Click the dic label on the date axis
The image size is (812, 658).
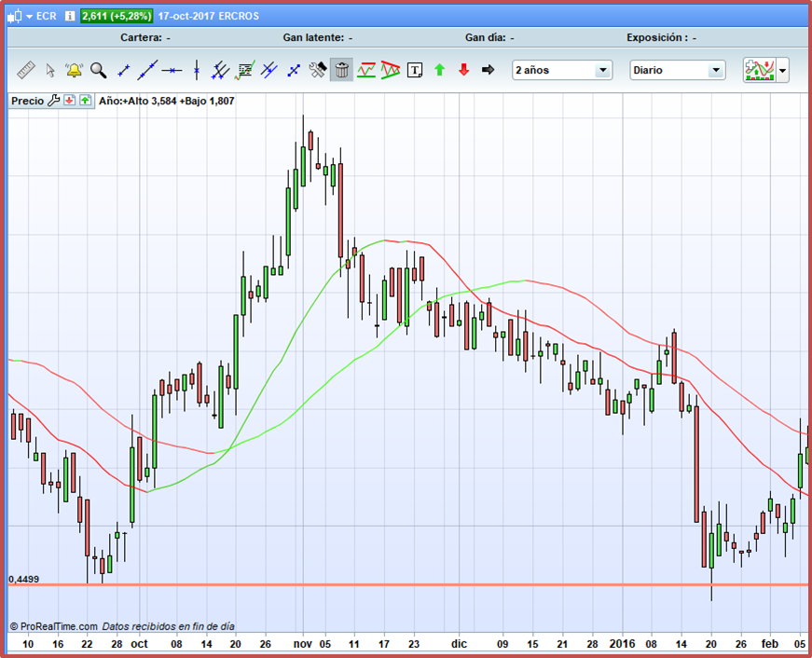tap(460, 644)
